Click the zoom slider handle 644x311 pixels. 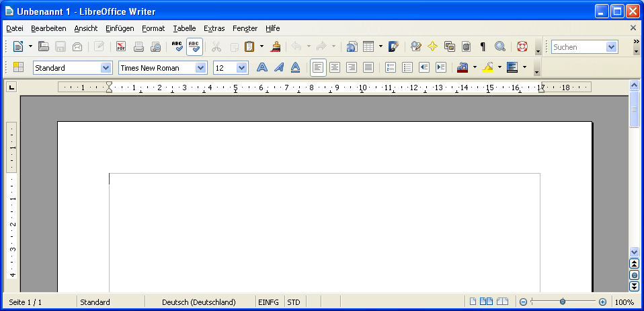point(563,302)
